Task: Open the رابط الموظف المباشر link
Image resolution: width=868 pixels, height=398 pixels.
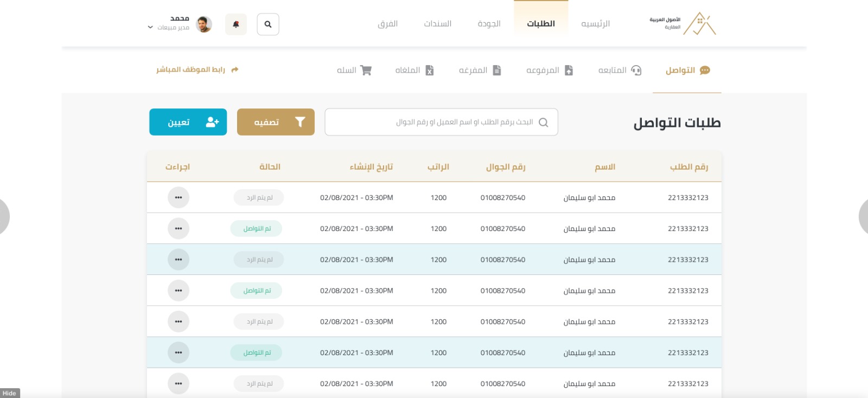Action: tap(197, 70)
